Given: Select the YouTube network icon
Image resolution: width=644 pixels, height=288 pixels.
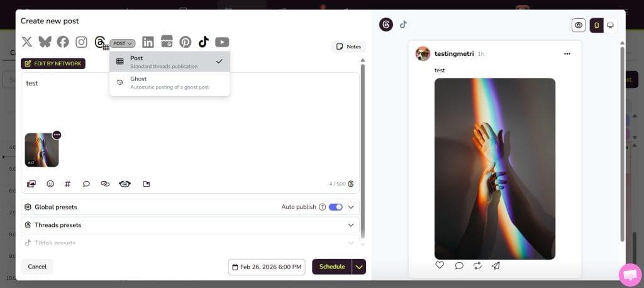Looking at the screenshot, I should point(222,42).
